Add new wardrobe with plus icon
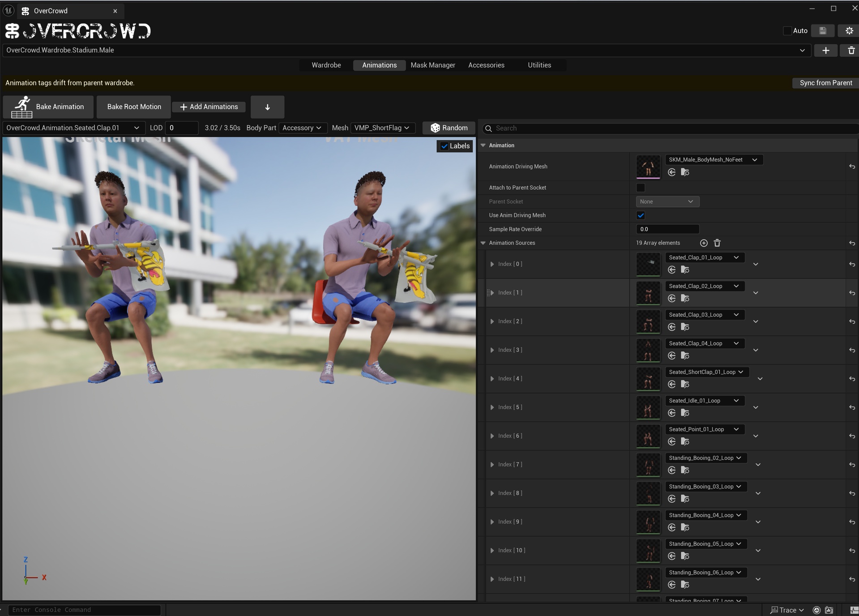This screenshot has height=616, width=859. pyautogui.click(x=825, y=51)
